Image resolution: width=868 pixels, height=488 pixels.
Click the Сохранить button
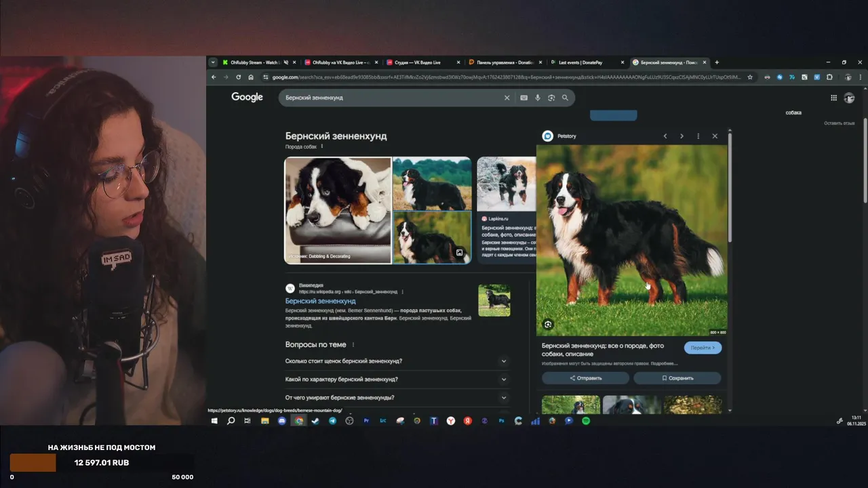pos(677,378)
